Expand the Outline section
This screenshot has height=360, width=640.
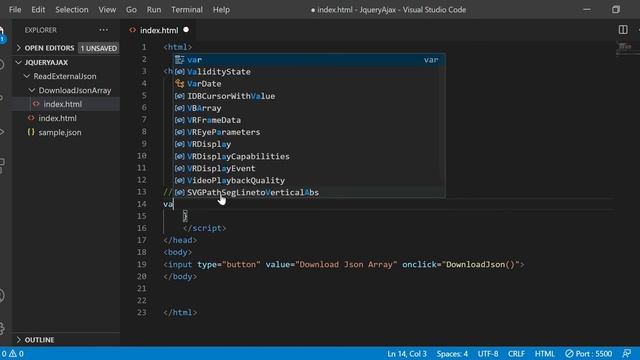coord(39,340)
